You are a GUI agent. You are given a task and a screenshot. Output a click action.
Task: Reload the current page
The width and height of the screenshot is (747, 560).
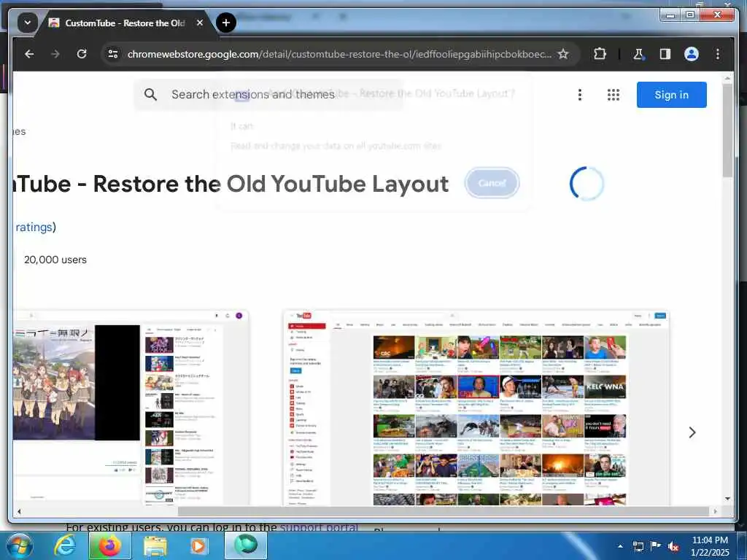(x=82, y=54)
